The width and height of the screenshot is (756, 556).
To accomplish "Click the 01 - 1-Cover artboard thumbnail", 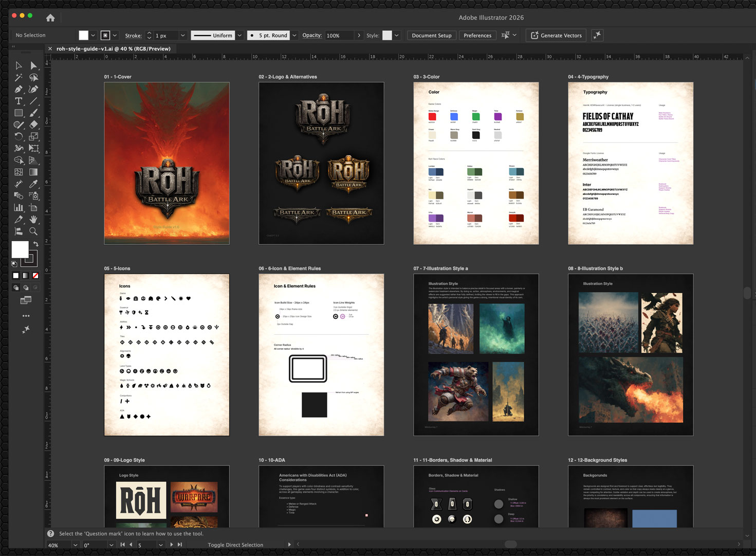I will click(x=167, y=163).
